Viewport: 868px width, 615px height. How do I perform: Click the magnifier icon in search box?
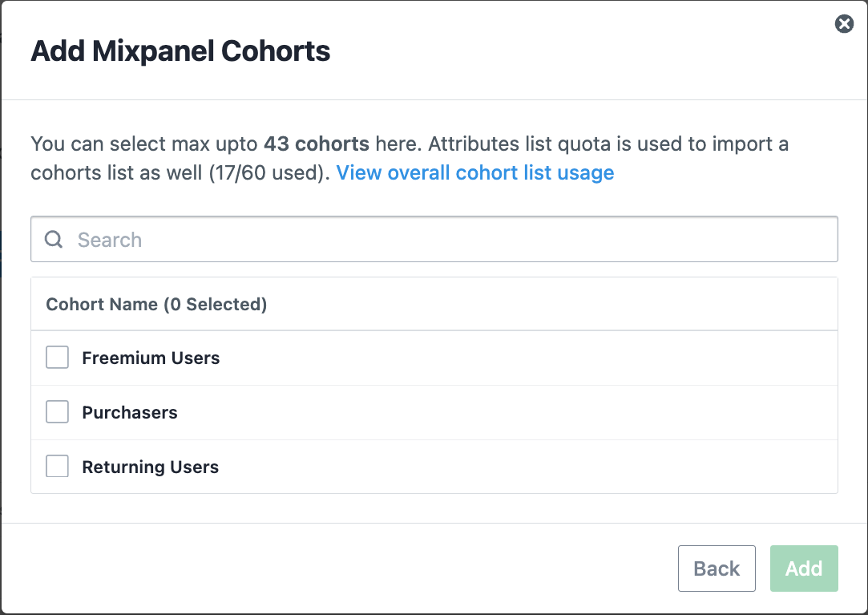(x=54, y=240)
